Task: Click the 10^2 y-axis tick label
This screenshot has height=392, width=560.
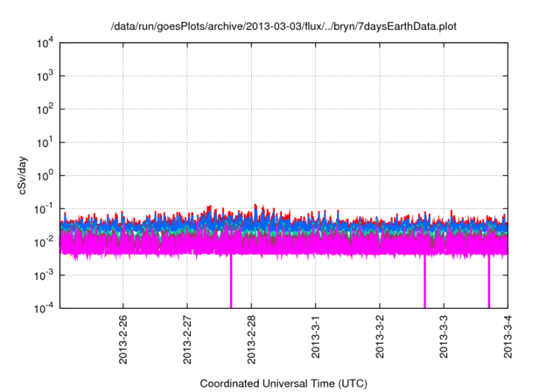Action: [45, 109]
